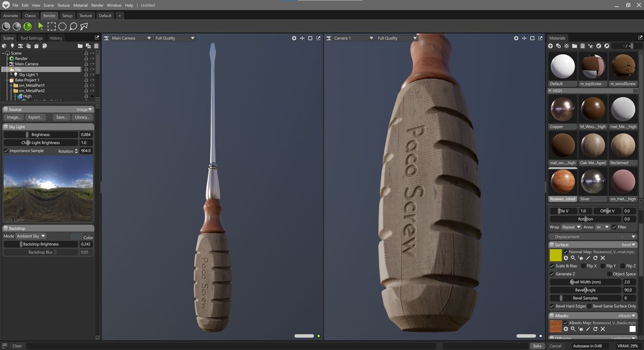The height and width of the screenshot is (350, 644).
Task: Switch to the Animate workspace tab
Action: click(11, 16)
